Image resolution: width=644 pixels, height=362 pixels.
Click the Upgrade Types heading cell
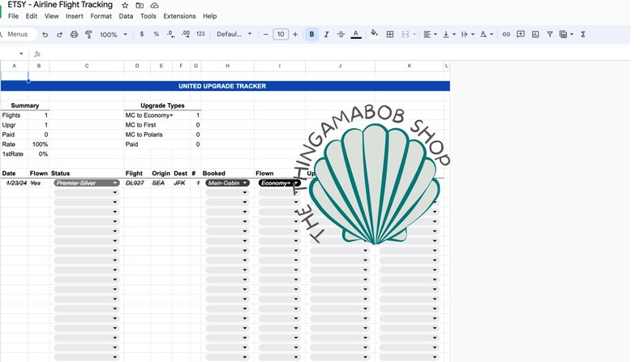163,106
